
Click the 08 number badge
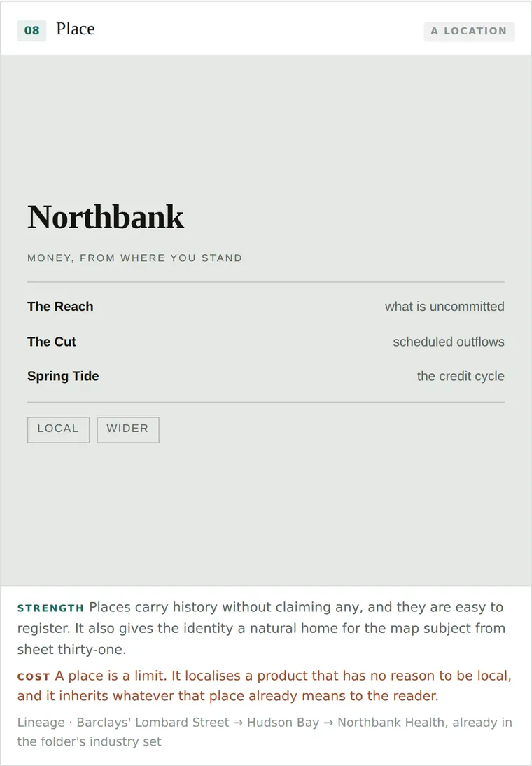pos(31,31)
